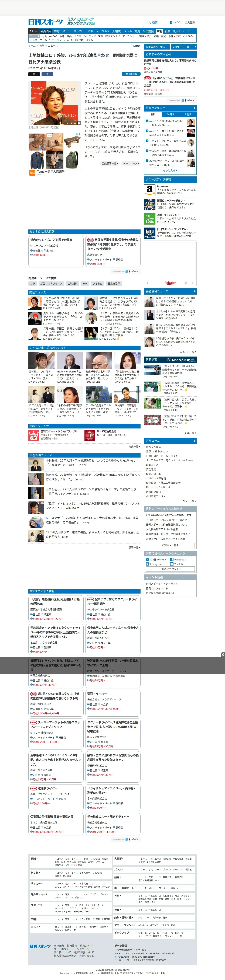Switch ranking to 24時間 tab
This screenshot has width=225, height=980.
(170, 114)
